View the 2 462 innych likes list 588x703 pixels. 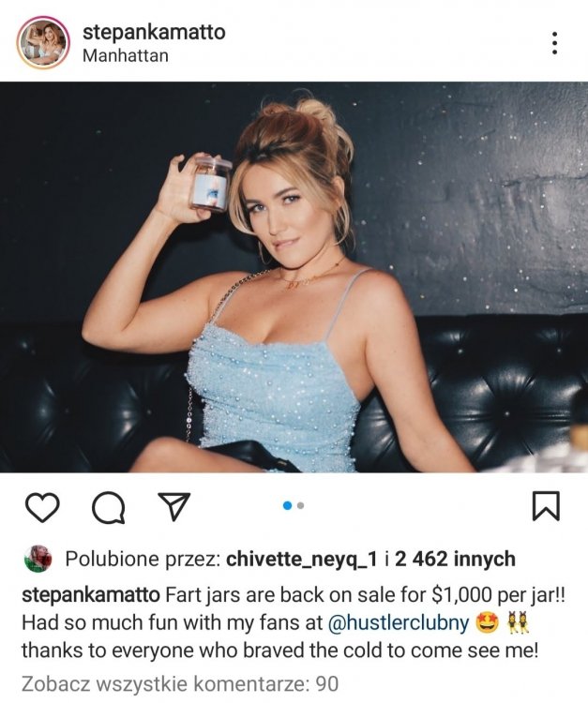point(455,559)
